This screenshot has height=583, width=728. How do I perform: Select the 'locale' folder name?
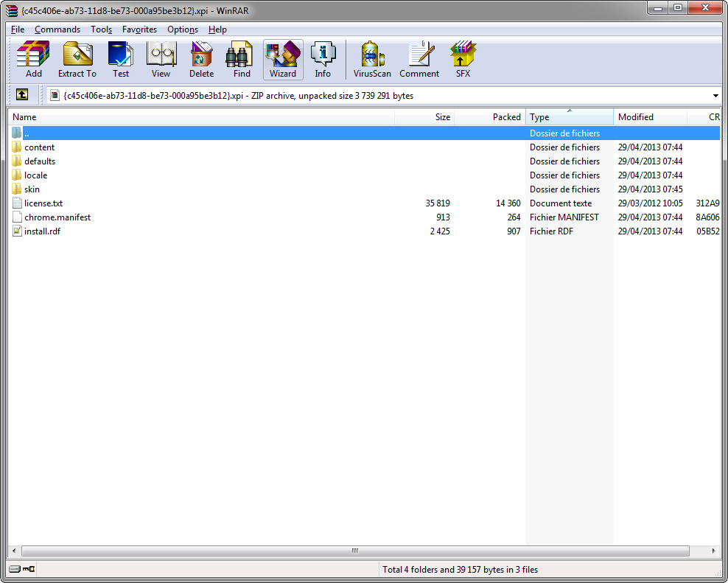click(x=36, y=175)
